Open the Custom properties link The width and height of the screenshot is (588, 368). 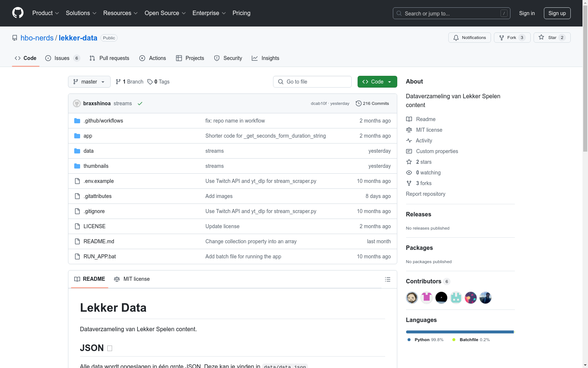pyautogui.click(x=432, y=151)
